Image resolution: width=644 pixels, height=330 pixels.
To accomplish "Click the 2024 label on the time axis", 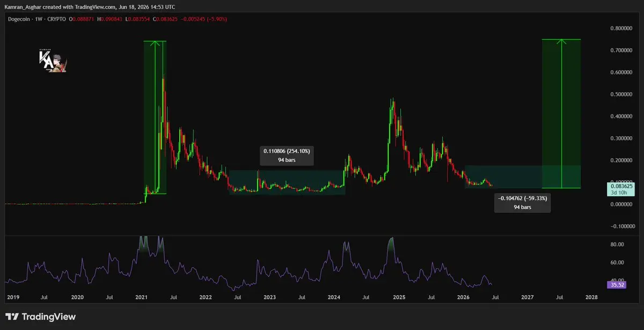I will pyautogui.click(x=334, y=297).
